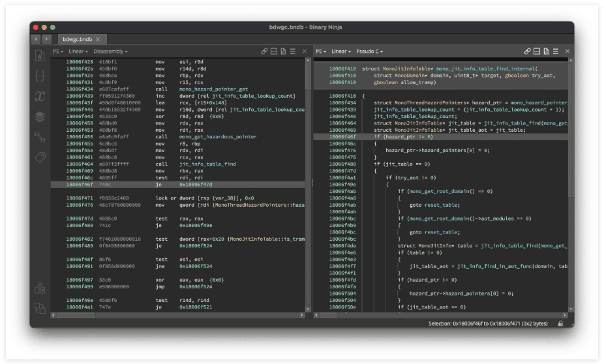Click the sync link icon in Pseudo C pane

click(527, 52)
